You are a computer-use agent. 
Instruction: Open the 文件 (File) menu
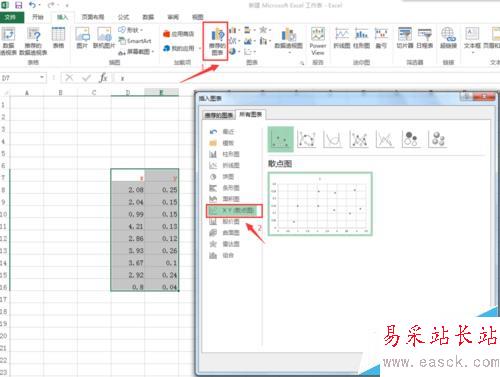12,17
